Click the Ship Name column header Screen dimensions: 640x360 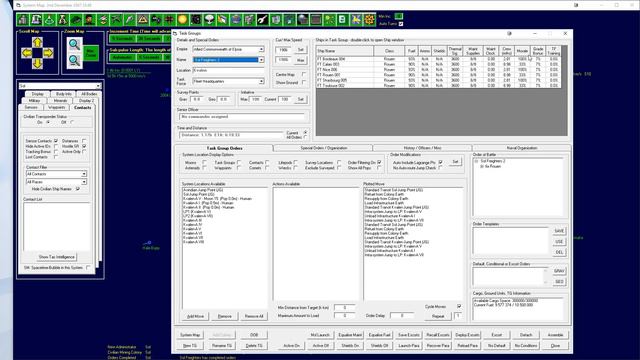344,51
